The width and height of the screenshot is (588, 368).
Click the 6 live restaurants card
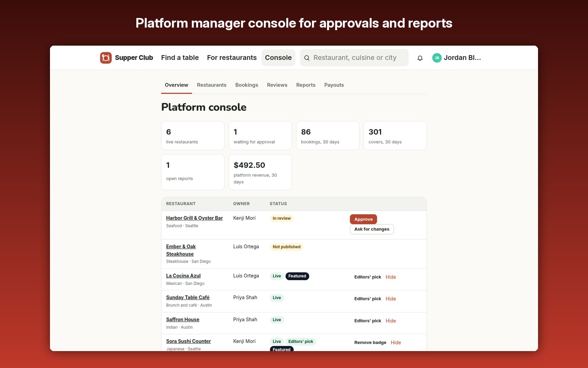[x=193, y=135]
